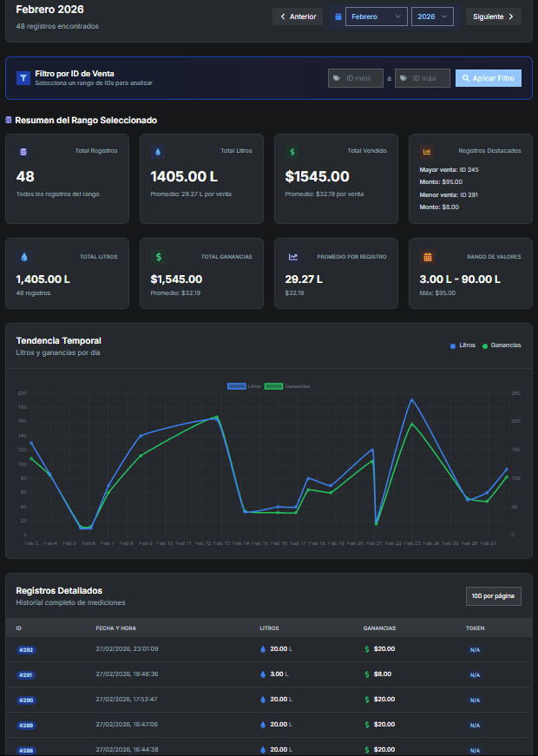Open the 2026 year dropdown
Viewport: 538px width, 756px height.
tap(433, 16)
